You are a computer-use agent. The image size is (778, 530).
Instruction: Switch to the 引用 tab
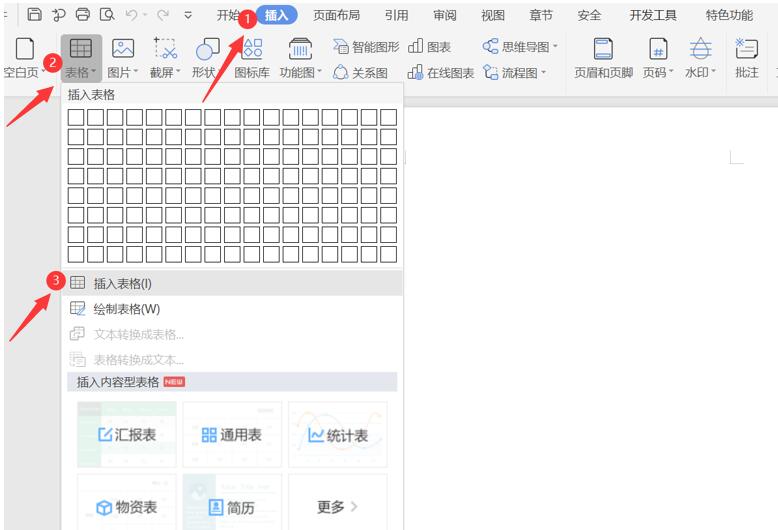[x=396, y=15]
